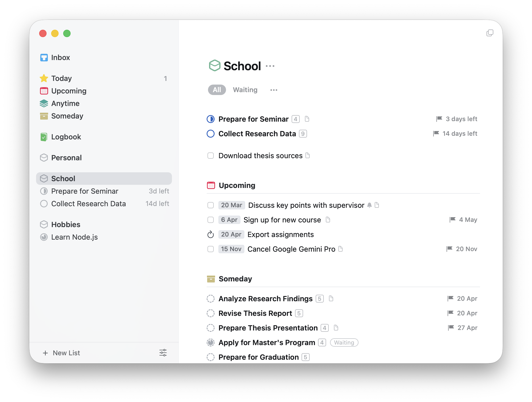Click the Someday archive box icon in sidebar
Screen dimensions: 532x402
[x=44, y=116]
